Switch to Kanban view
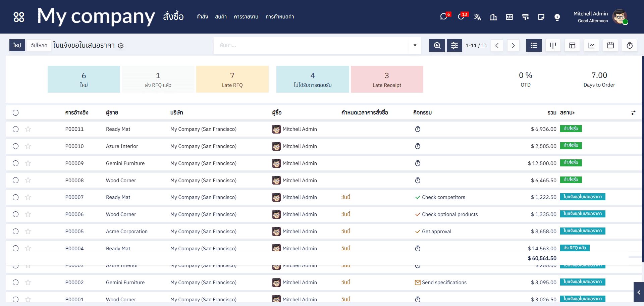Viewport: 644px width, 306px height. 553,45
